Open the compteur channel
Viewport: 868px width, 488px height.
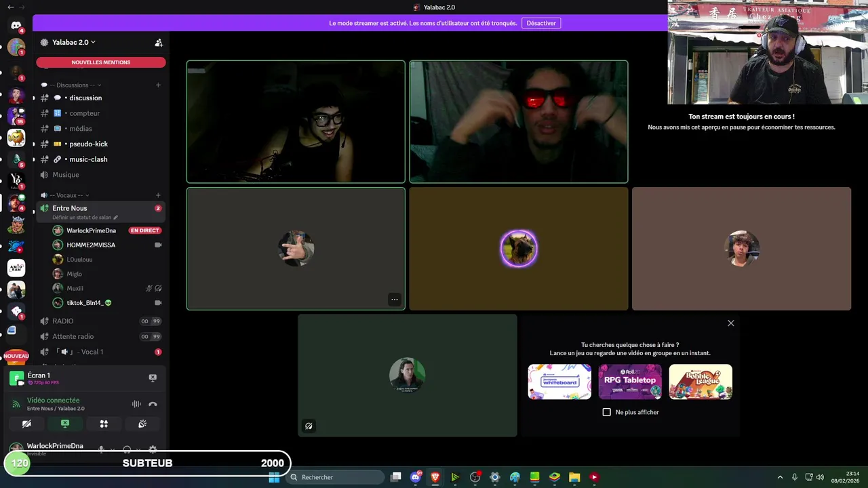coord(101,113)
